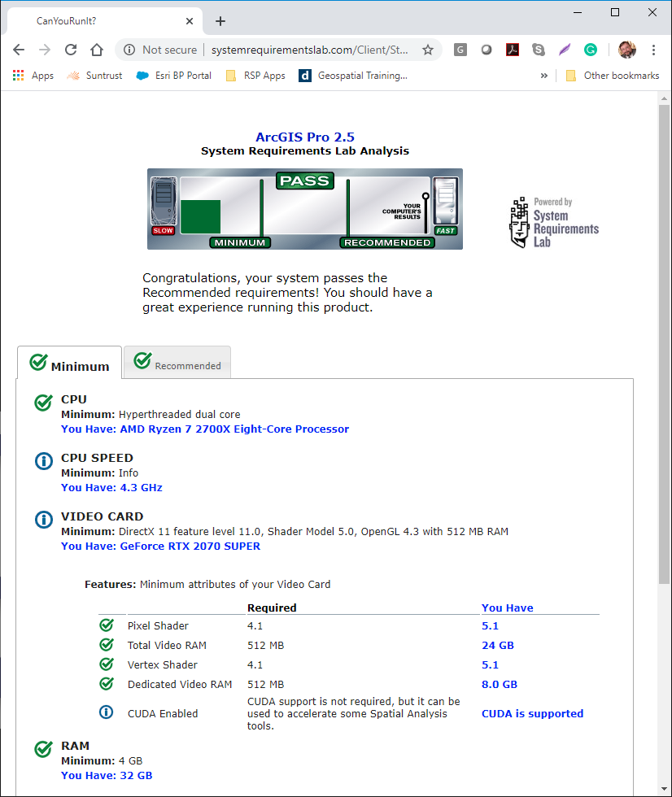The height and width of the screenshot is (797, 672).
Task: Open the Grammarly extension icon
Action: tap(591, 50)
